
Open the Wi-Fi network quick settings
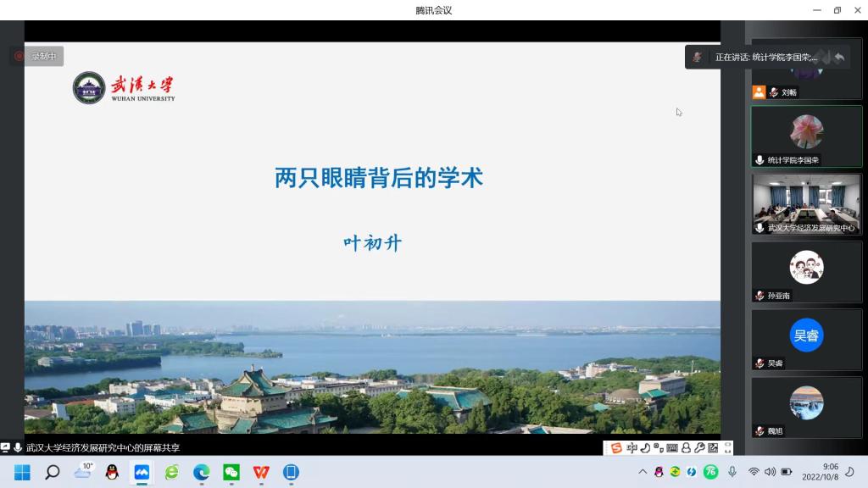(754, 472)
